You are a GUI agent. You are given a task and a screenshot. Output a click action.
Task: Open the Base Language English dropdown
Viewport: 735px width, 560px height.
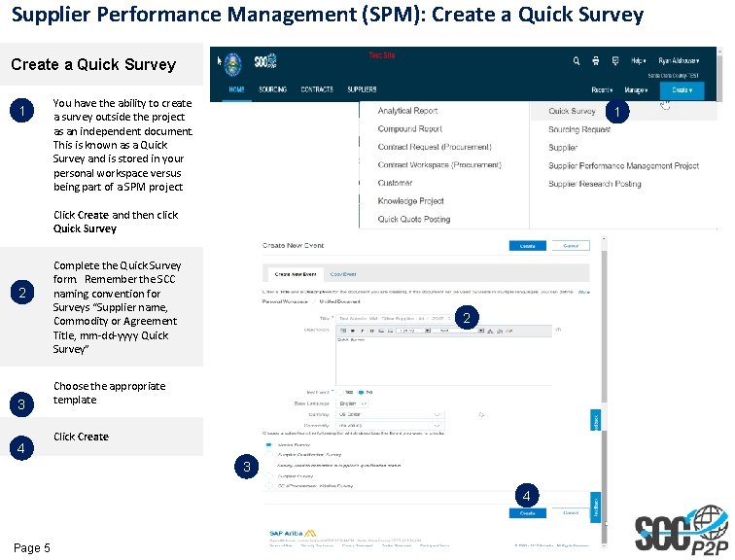coord(352,403)
